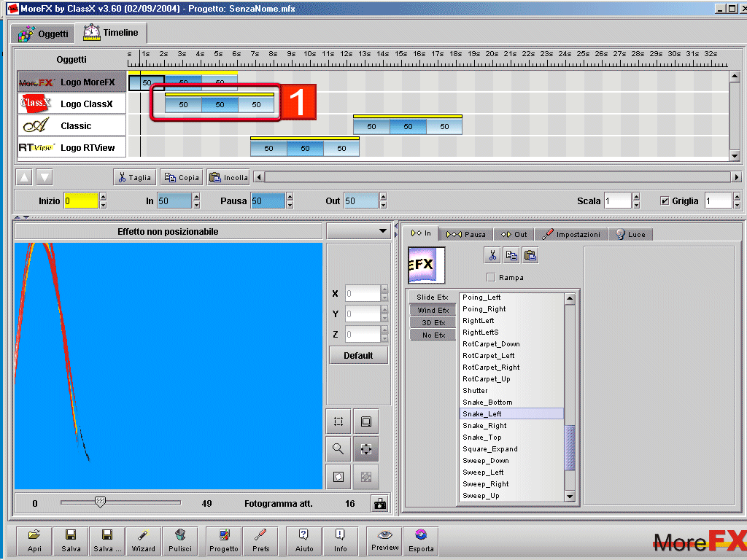
Task: Open the dropdown above the XYZ fields
Action: (x=358, y=231)
